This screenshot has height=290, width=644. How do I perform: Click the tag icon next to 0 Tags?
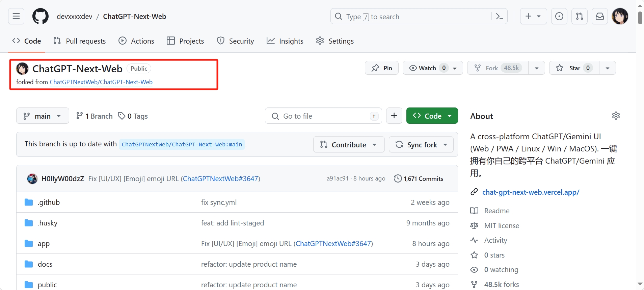(x=122, y=116)
